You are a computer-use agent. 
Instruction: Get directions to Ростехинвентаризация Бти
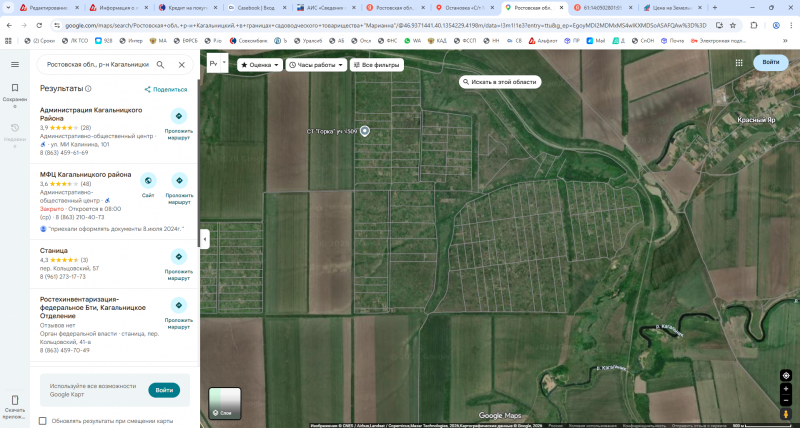(178, 313)
